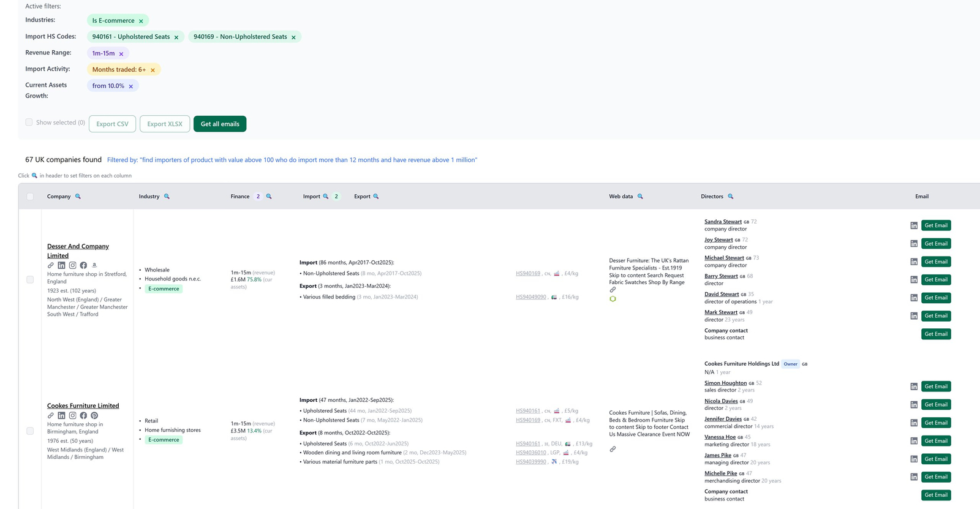Tick the Show selected checkbox

click(29, 123)
